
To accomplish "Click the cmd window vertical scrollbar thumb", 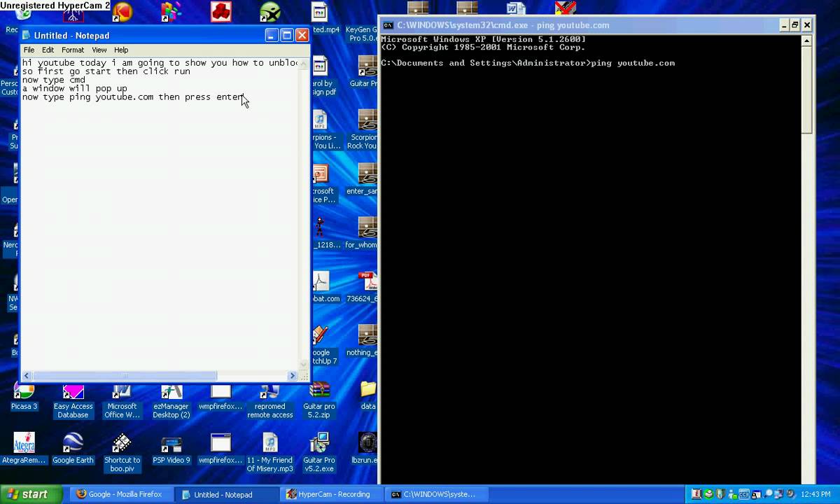I will click(806, 90).
